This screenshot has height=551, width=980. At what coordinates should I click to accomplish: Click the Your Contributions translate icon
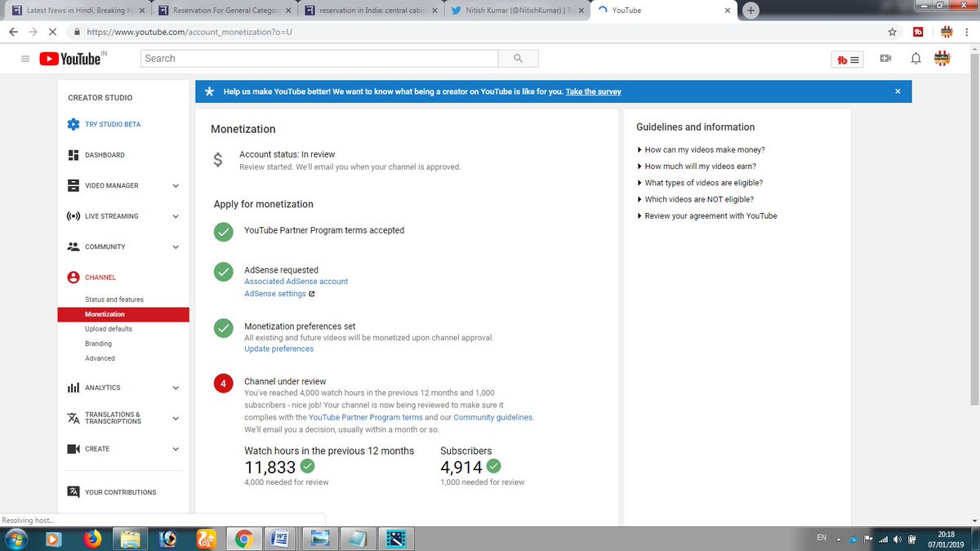(73, 492)
